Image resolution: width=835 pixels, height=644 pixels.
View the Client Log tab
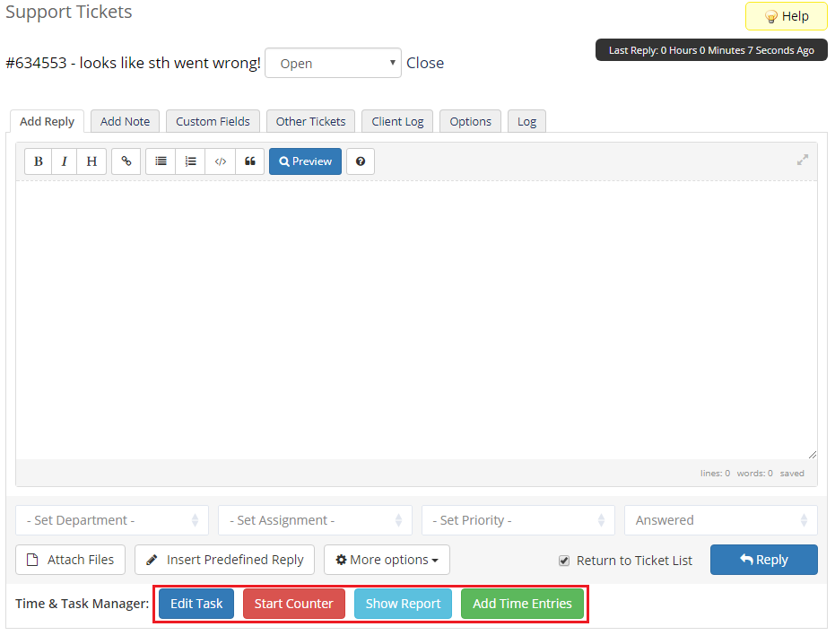tap(398, 121)
